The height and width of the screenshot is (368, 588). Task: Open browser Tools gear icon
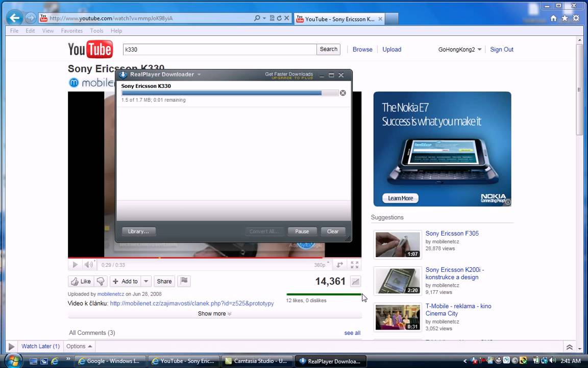pyautogui.click(x=576, y=18)
